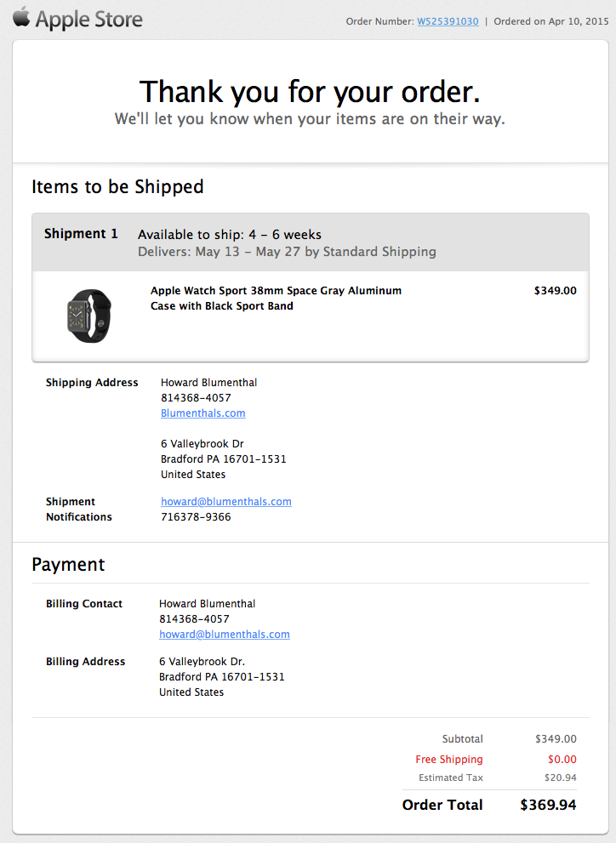This screenshot has width=616, height=843.
Task: Click the Payment section heading
Action: click(68, 565)
